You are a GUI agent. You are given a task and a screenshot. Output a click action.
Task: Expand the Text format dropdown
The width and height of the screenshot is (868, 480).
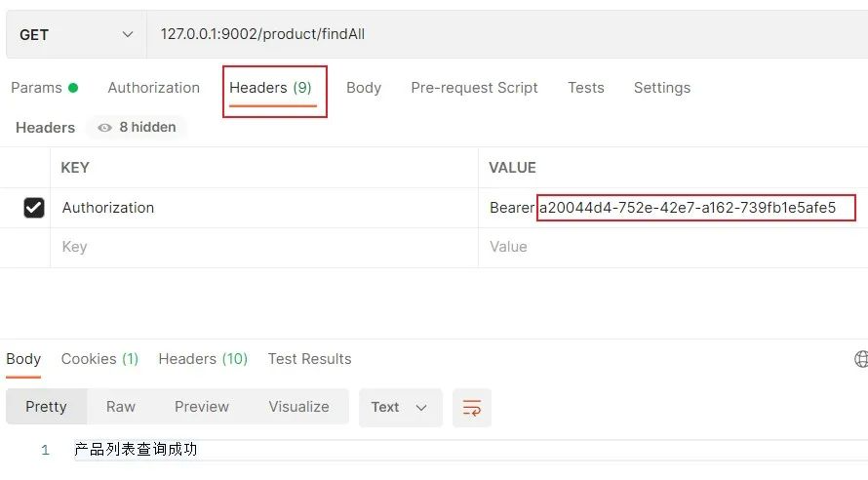[x=400, y=408]
